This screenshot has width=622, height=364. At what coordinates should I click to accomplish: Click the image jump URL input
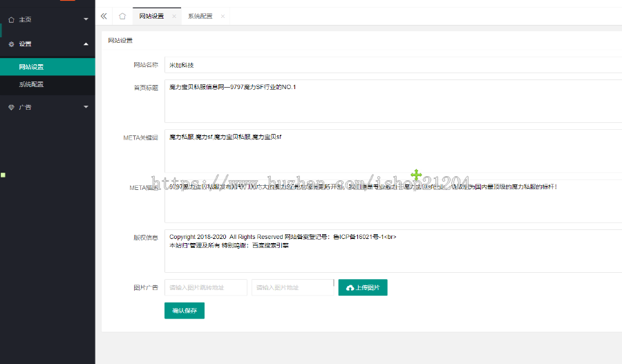point(206,287)
